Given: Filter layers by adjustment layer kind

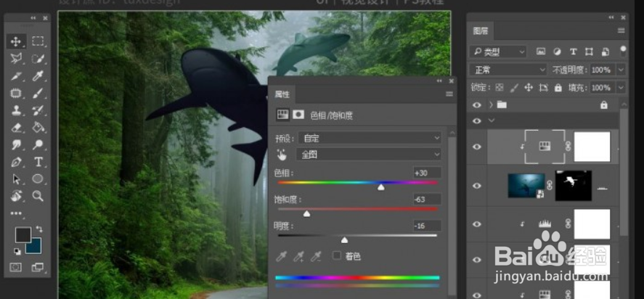Looking at the screenshot, I should tap(557, 52).
